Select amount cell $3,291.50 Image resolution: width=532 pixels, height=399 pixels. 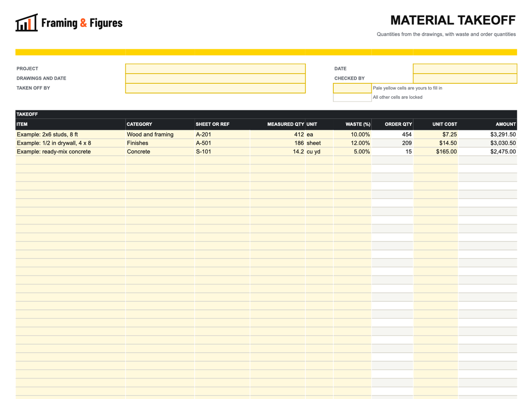coord(488,134)
